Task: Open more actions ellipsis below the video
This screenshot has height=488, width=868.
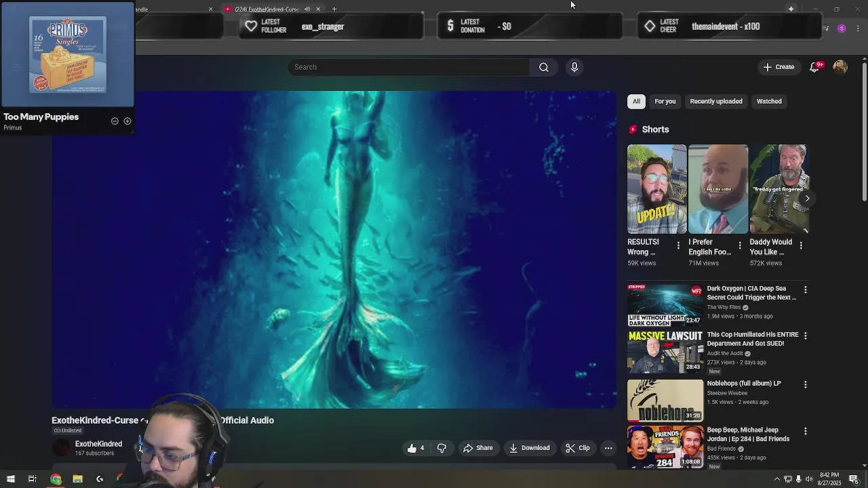Action: point(608,448)
